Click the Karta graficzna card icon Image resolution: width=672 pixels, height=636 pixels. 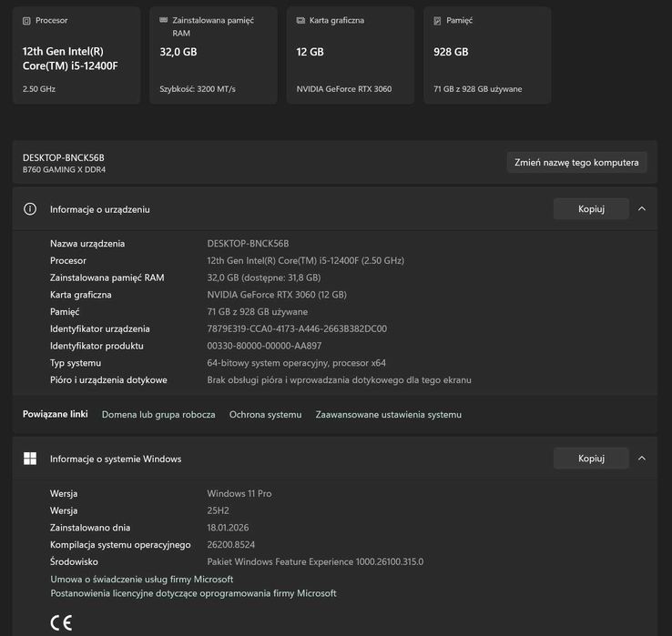point(300,20)
